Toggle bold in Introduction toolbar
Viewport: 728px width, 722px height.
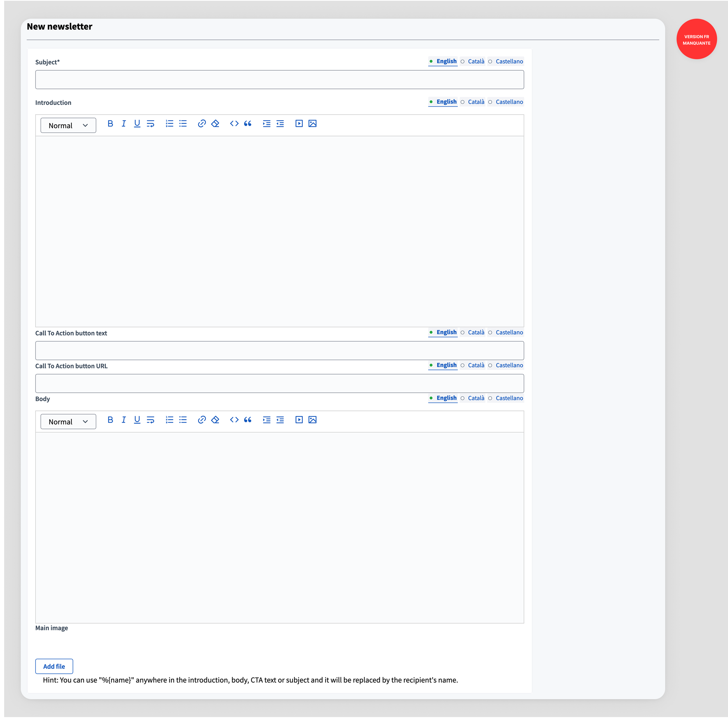coord(110,124)
